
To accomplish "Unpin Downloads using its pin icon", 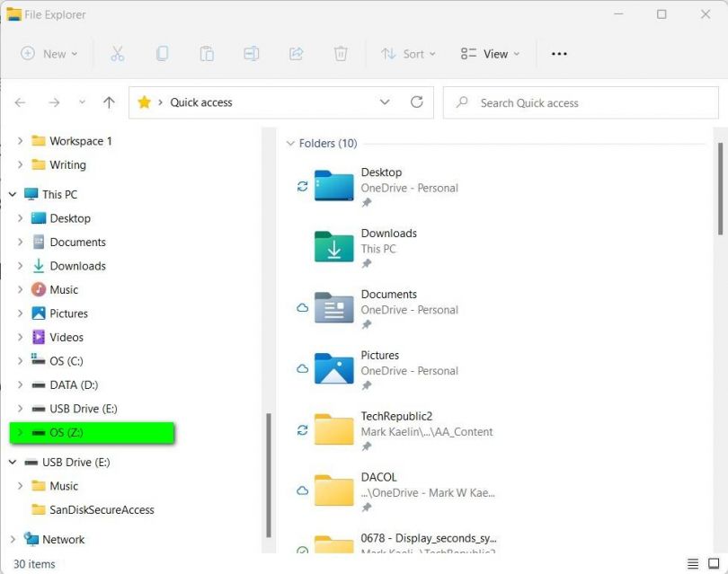I will point(365,264).
